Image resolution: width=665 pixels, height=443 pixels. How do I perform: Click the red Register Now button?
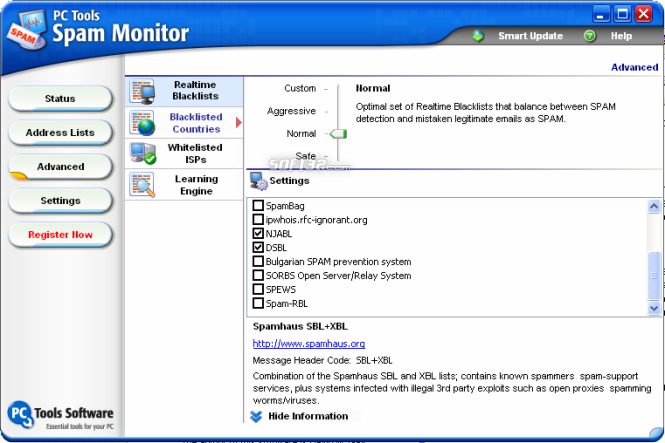click(x=60, y=234)
